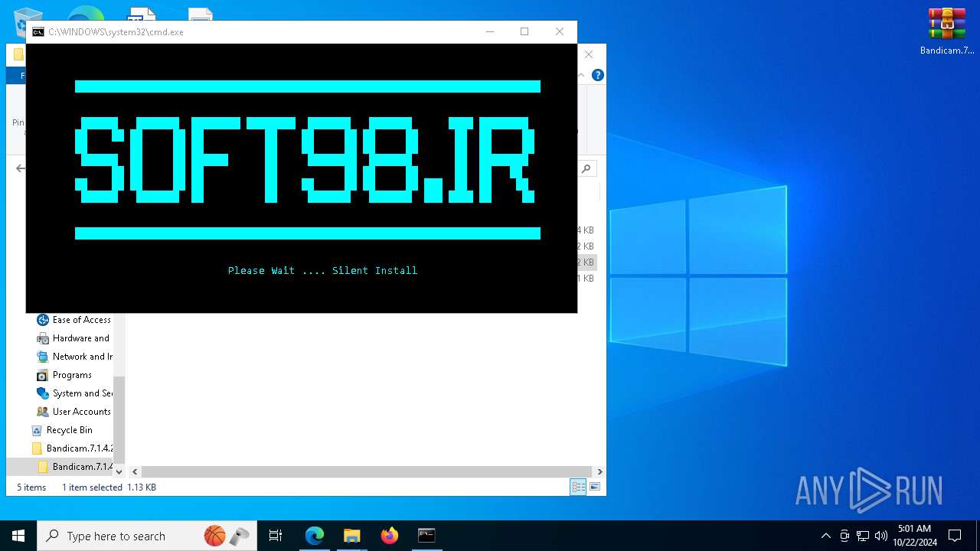Open Microsoft Edge desktop shortcut

click(x=84, y=15)
